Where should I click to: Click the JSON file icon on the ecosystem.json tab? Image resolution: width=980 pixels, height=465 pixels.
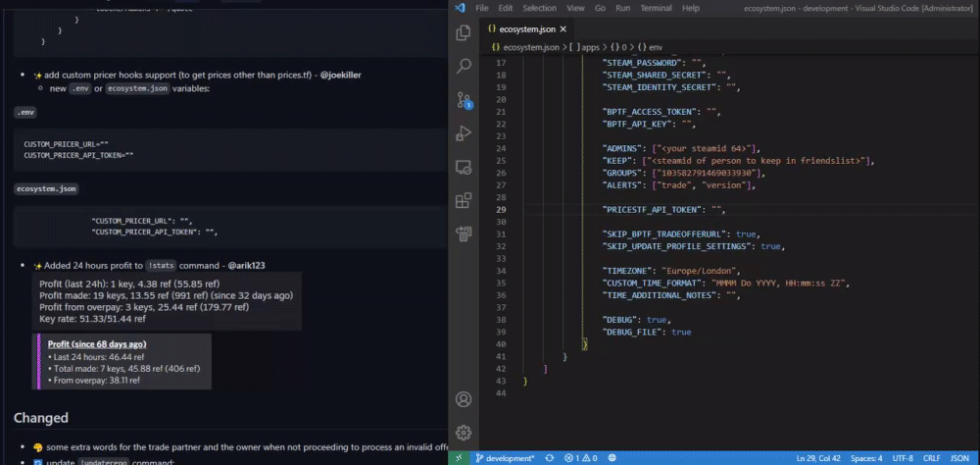(x=492, y=28)
